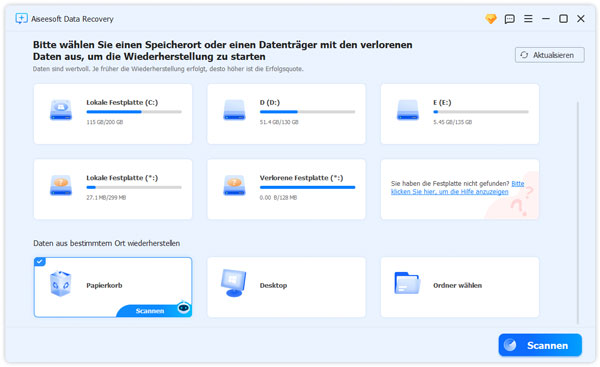Click the 5.45 GB/135 GB size text

452,122
